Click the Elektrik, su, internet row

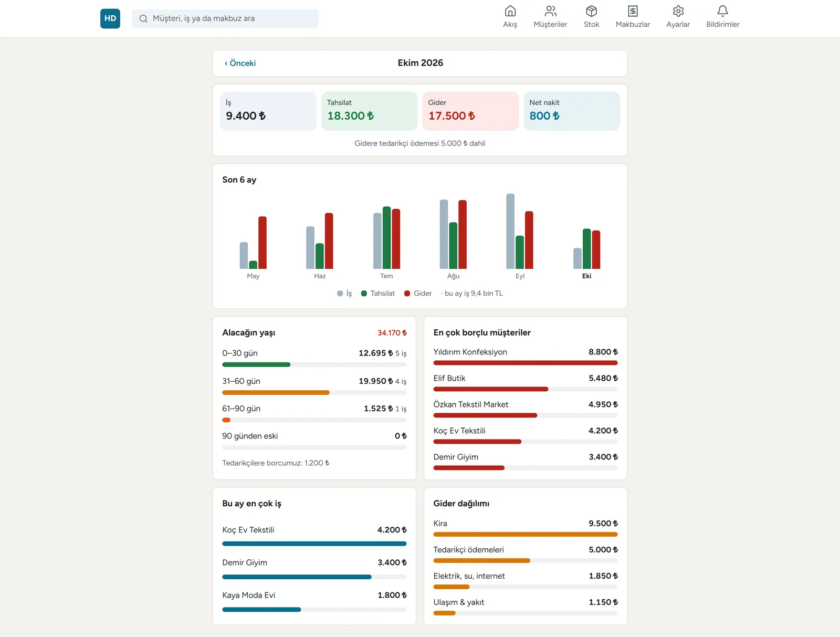click(525, 580)
